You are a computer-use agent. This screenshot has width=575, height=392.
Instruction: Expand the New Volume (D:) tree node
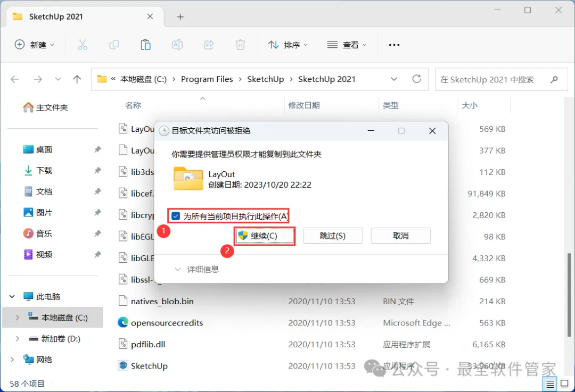click(17, 338)
